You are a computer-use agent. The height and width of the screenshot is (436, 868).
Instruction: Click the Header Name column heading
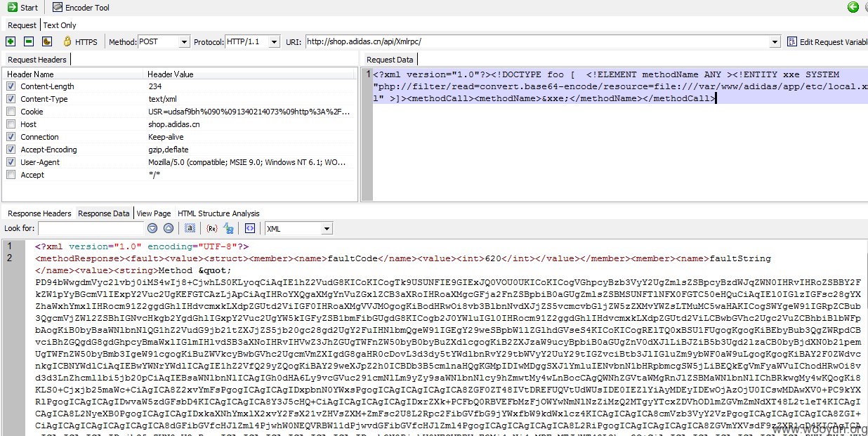tap(74, 74)
